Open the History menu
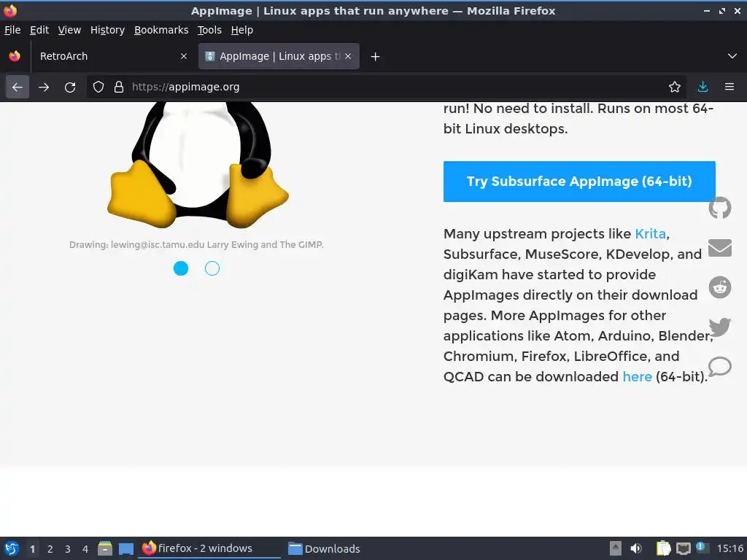The image size is (747, 560). coord(108,30)
